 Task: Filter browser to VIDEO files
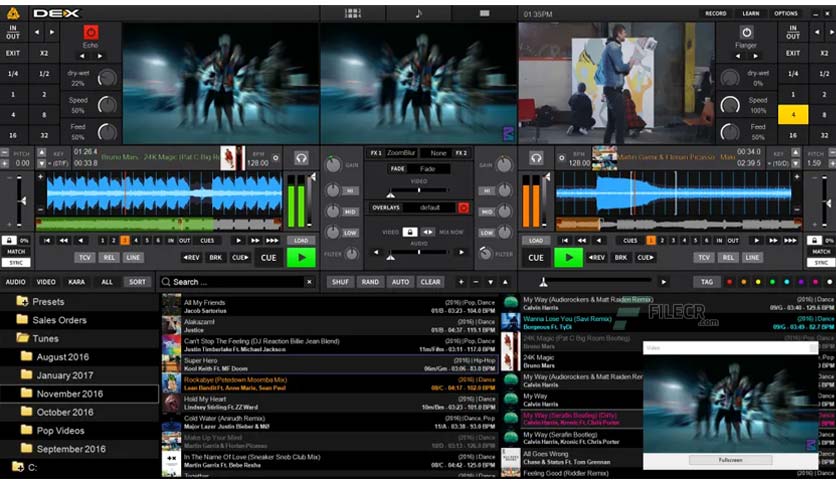click(46, 282)
